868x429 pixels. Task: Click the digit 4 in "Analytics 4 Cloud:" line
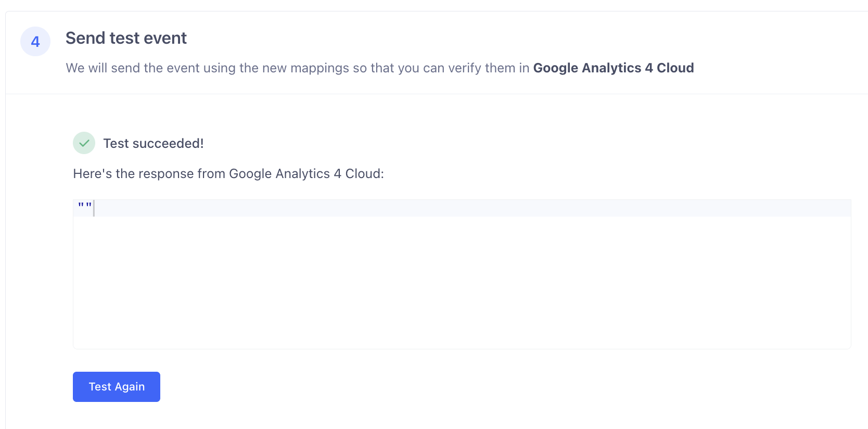pyautogui.click(x=337, y=174)
